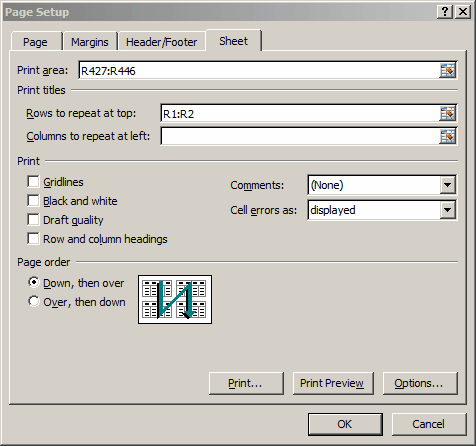This screenshot has height=446, width=476.
Task: Close the Page Setup dialog
Action: (x=463, y=12)
